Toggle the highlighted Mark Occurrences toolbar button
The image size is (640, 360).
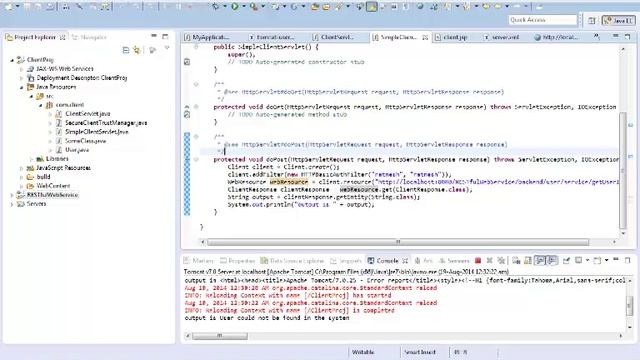tap(372, 6)
